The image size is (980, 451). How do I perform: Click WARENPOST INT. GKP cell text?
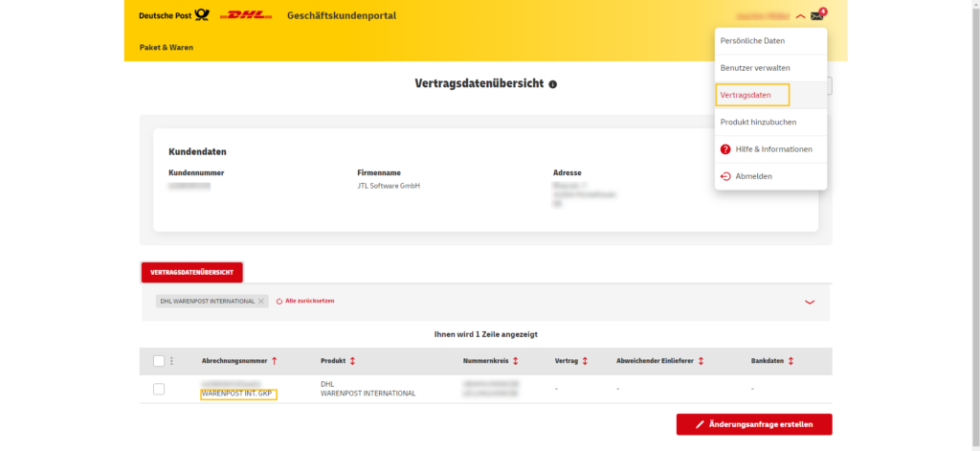click(237, 394)
